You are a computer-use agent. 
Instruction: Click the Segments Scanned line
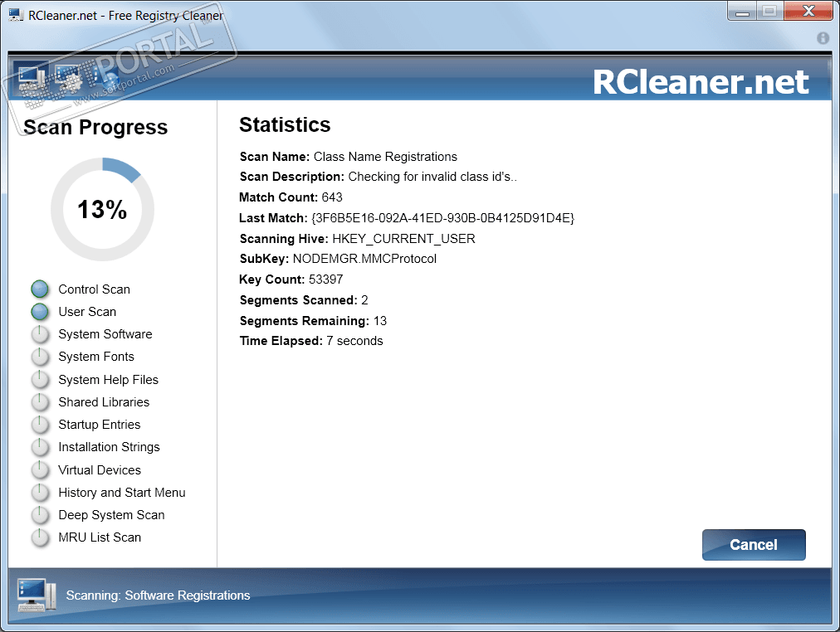point(304,300)
